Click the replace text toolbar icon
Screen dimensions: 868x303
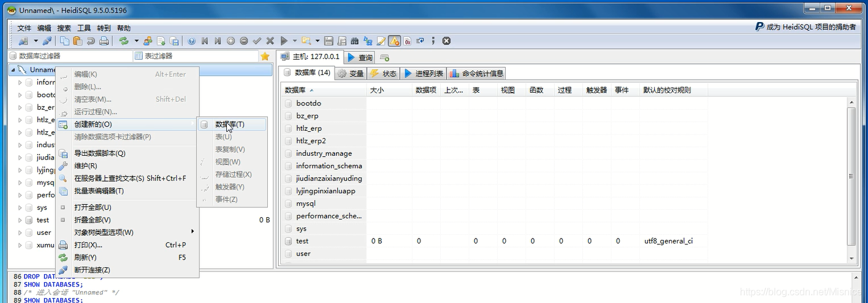368,41
